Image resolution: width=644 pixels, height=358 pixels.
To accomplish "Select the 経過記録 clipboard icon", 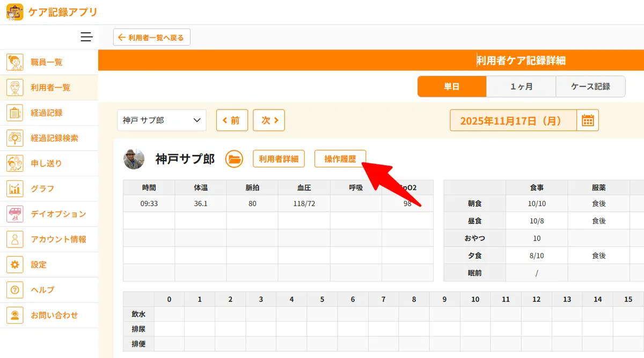I will (15, 113).
